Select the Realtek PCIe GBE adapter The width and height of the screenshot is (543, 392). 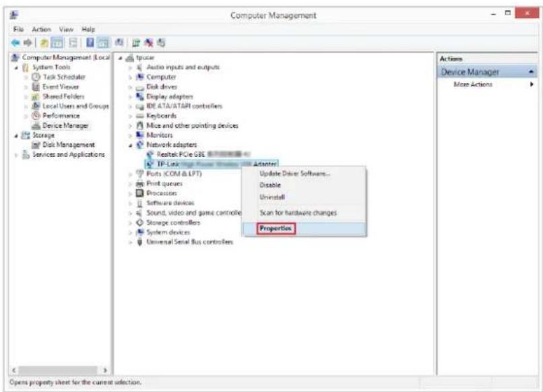point(203,154)
